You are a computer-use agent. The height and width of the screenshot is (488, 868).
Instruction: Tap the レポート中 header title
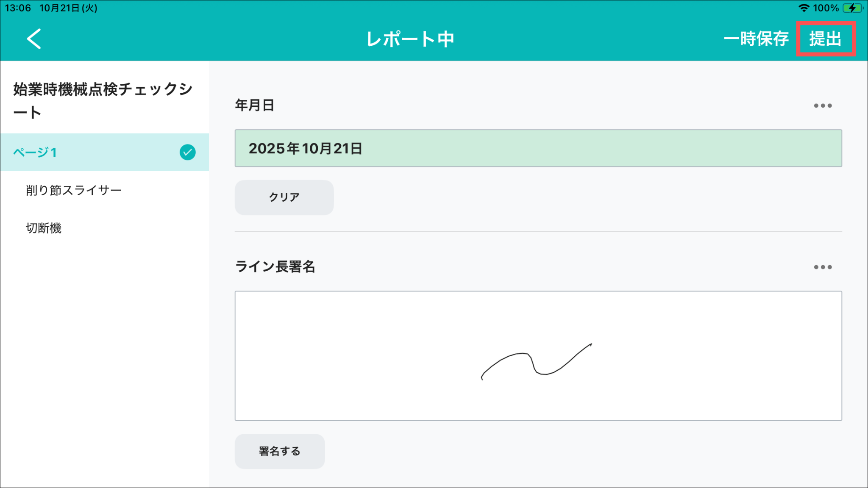click(x=410, y=39)
